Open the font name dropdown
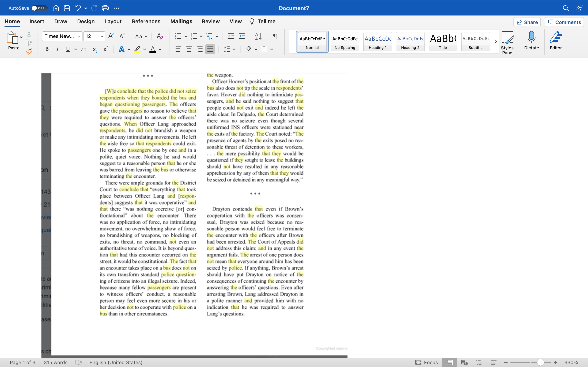Screen dimensions: 588x367 [x=79, y=36]
